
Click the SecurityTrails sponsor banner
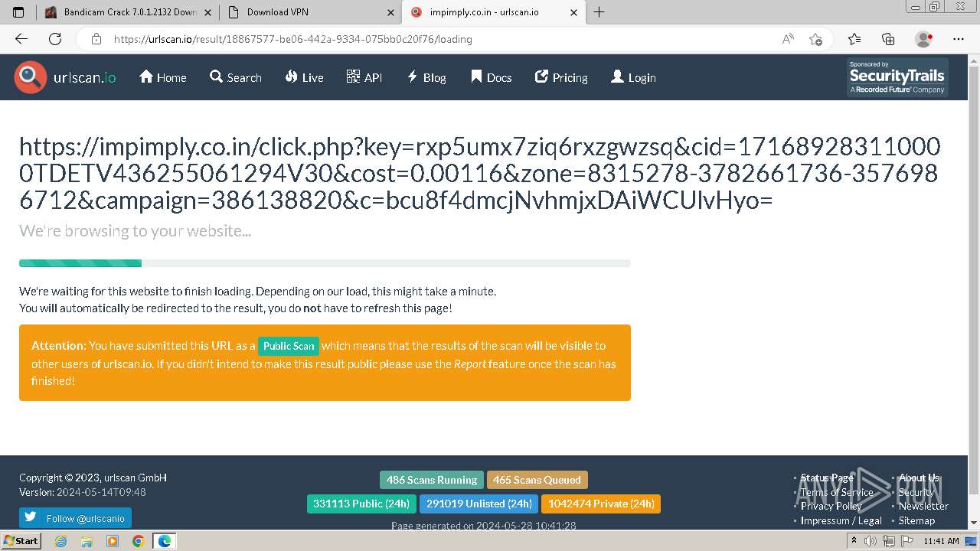[x=897, y=77]
